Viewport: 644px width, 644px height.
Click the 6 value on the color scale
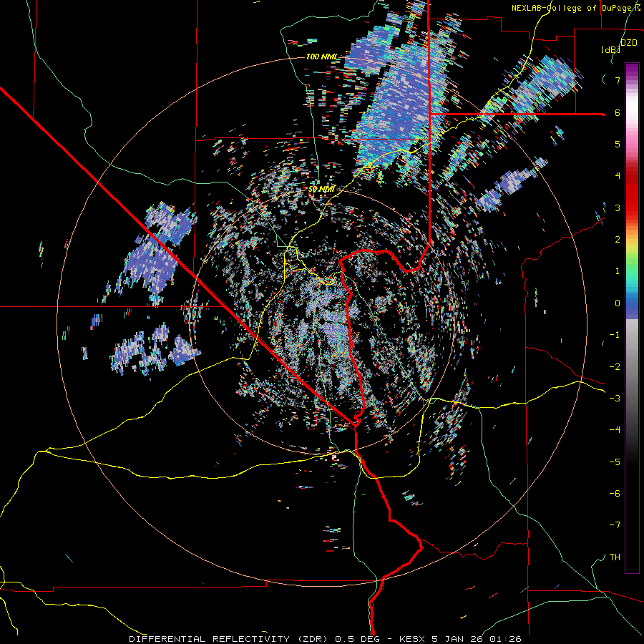click(618, 112)
